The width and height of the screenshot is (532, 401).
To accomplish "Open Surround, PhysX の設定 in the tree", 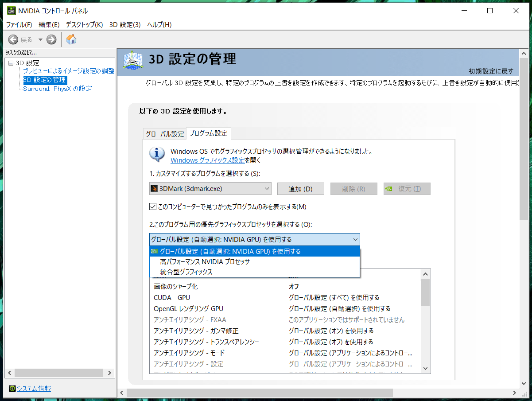I will tap(58, 89).
